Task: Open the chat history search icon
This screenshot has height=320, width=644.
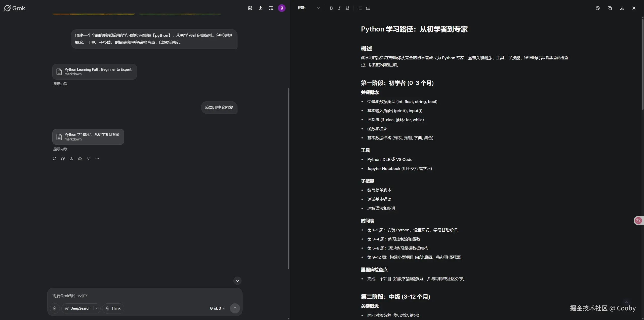Action: (x=271, y=8)
